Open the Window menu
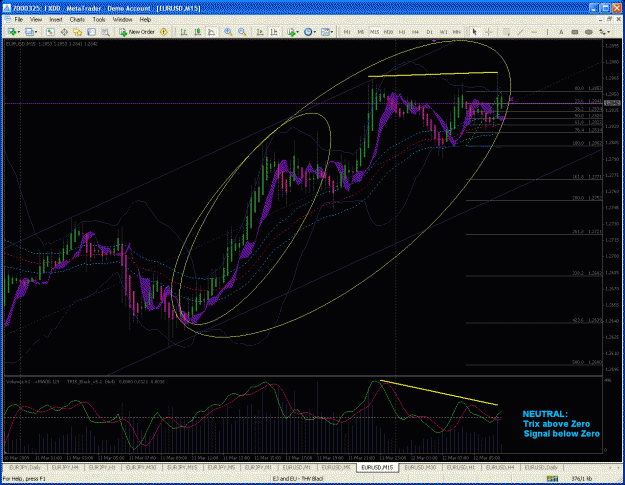Screen dimensions: 625x485 pyautogui.click(x=122, y=20)
